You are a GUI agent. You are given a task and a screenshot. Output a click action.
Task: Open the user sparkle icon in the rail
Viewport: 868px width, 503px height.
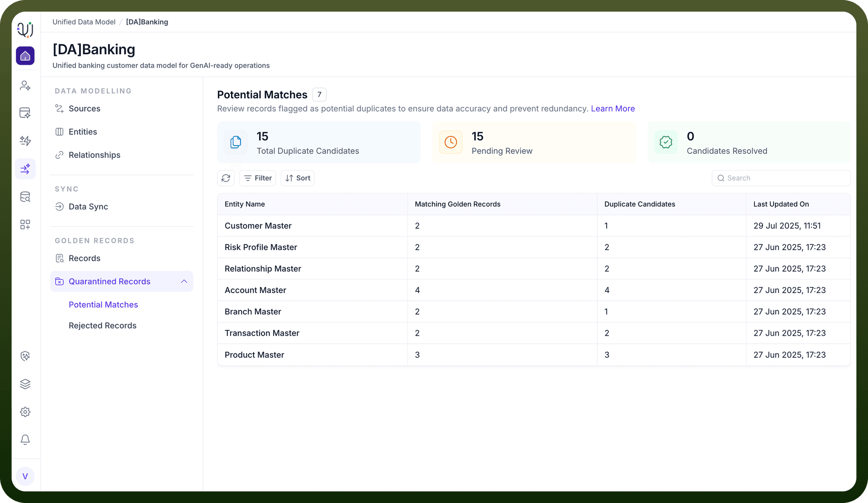25,85
